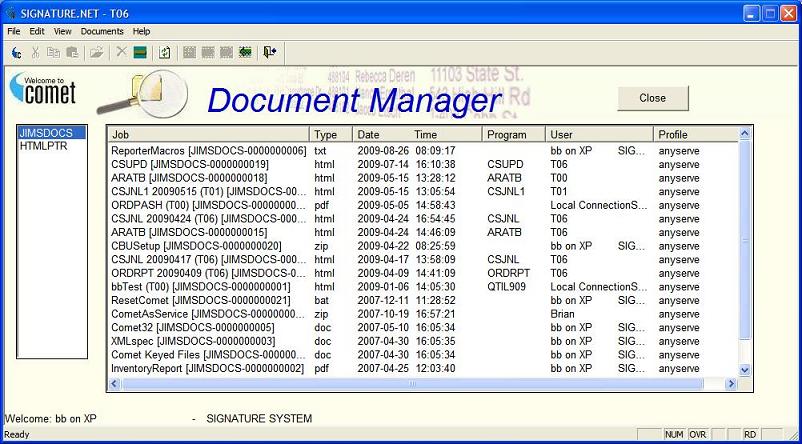Select ARATB JIMSDOCS-0000000018 row

(x=423, y=178)
